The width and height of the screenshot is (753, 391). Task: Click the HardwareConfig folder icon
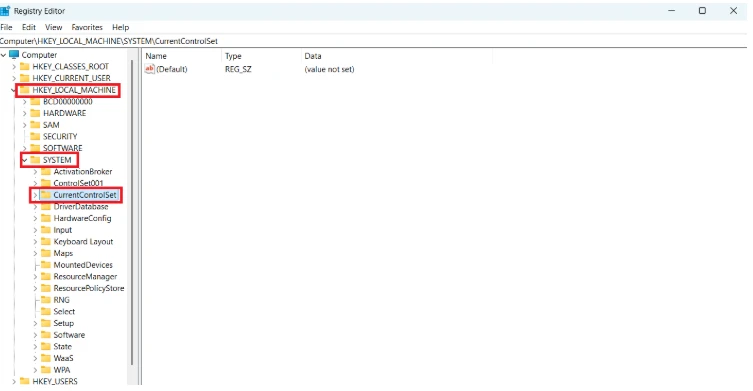(46, 218)
